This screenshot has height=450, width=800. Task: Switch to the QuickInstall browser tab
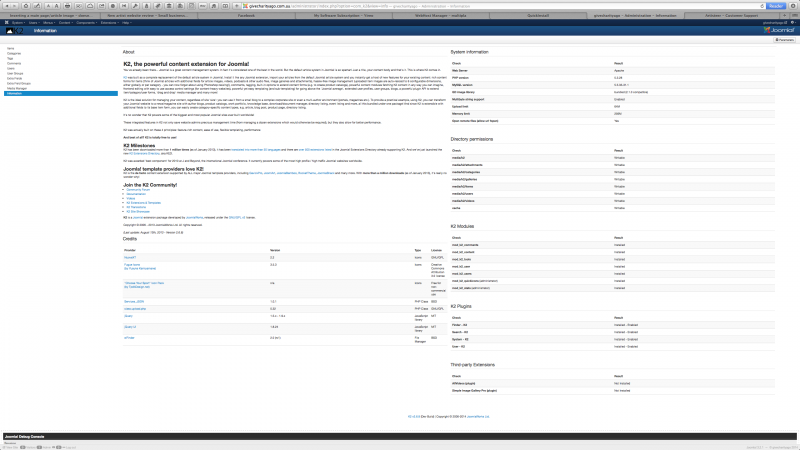tap(538, 15)
